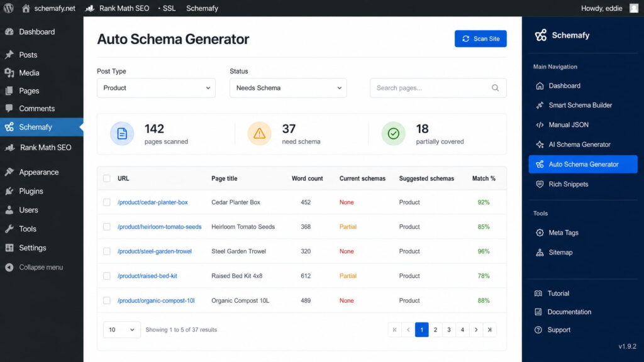Open the /product/cedar-planter-box link
Image resolution: width=644 pixels, height=362 pixels.
point(152,202)
